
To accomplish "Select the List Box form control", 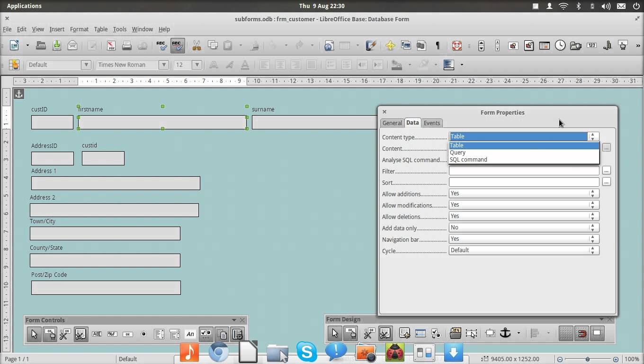I will point(159,334).
